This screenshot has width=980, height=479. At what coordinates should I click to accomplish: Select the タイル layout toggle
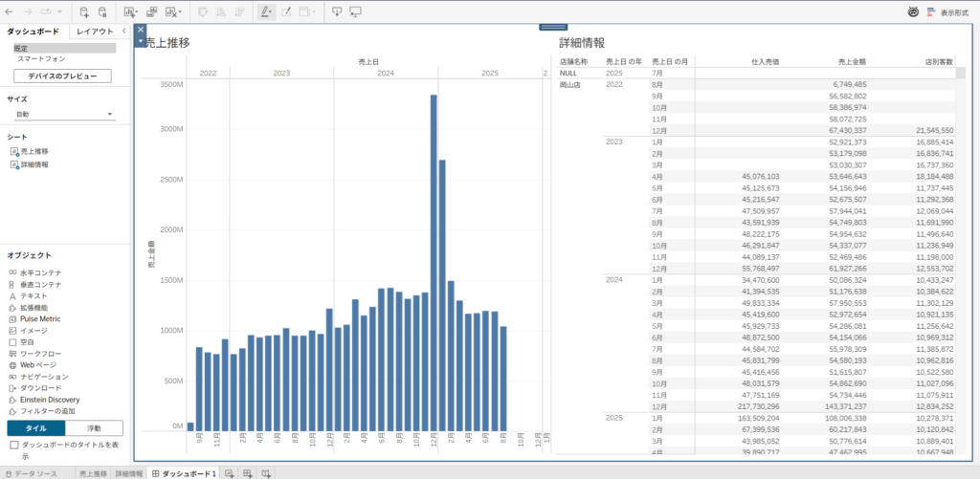[x=36, y=428]
